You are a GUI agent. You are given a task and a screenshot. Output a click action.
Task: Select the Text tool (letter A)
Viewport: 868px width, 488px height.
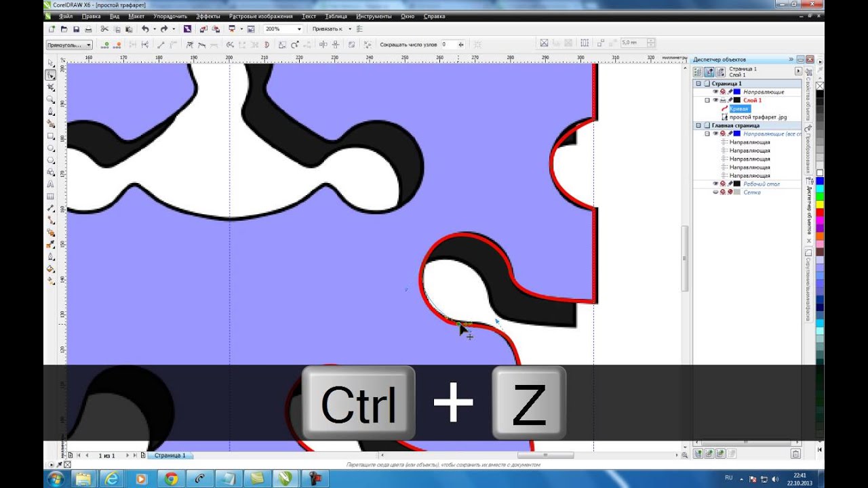tap(51, 184)
